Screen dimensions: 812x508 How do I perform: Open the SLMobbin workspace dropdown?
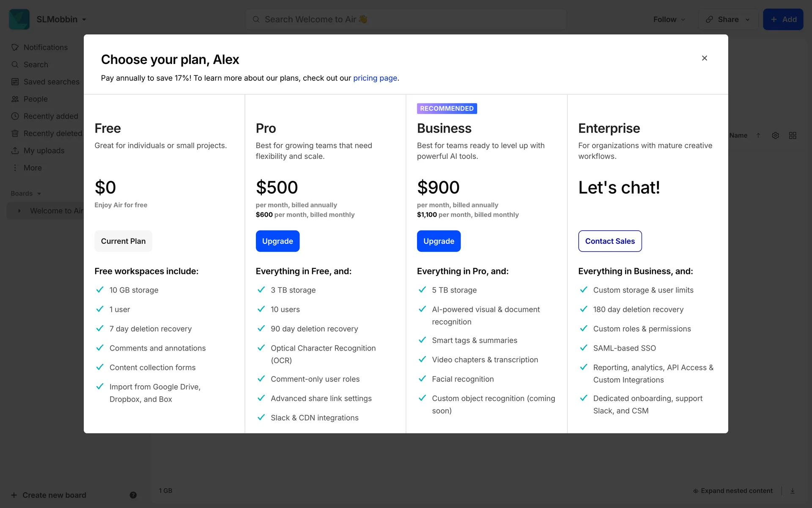[x=61, y=19]
